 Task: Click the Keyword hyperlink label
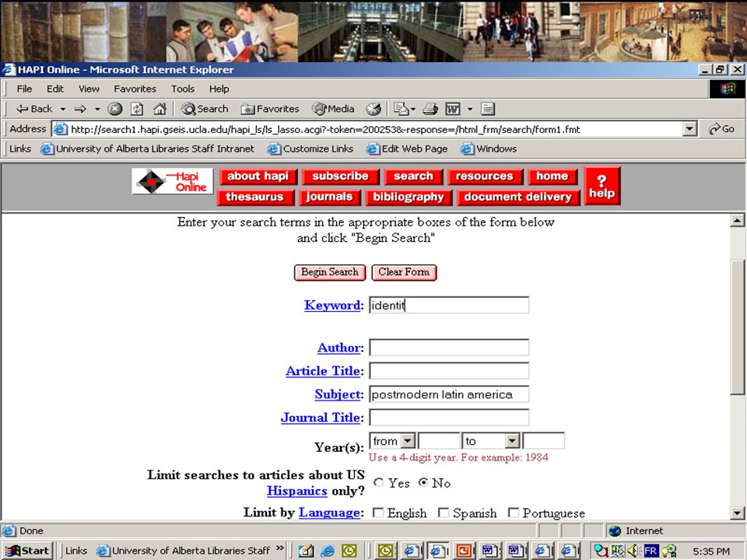[x=332, y=305]
